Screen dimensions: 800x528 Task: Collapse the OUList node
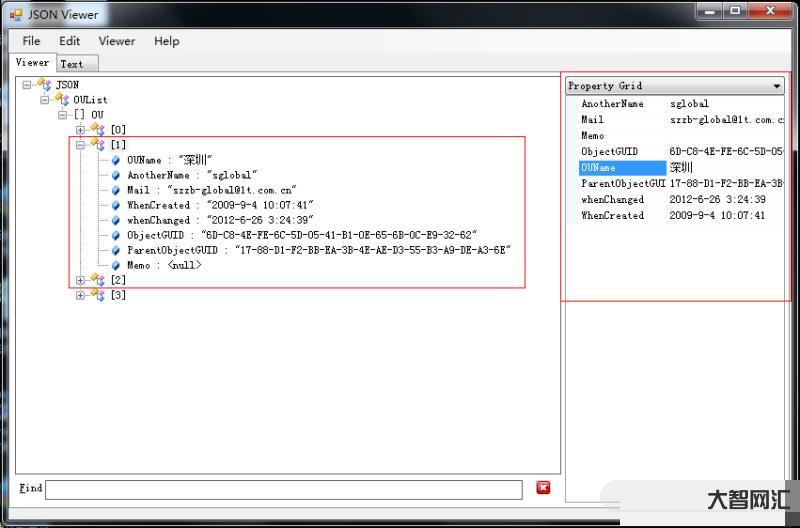pos(45,100)
